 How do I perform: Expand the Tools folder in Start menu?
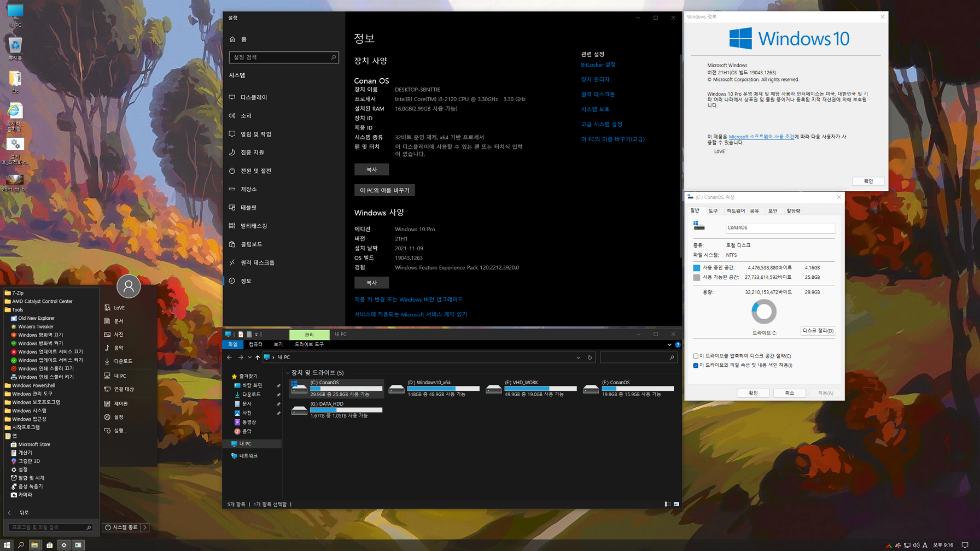[x=17, y=310]
